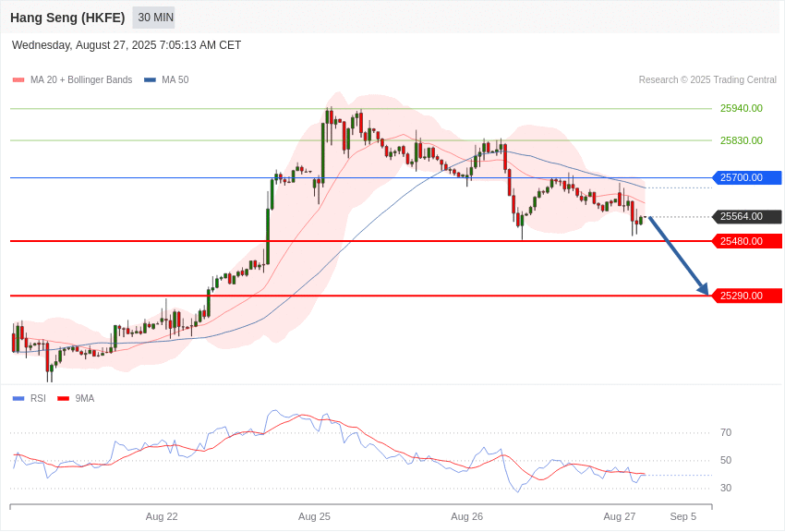Click the MA 50 legend label
Screen dimensions: 785x532
pos(175,79)
